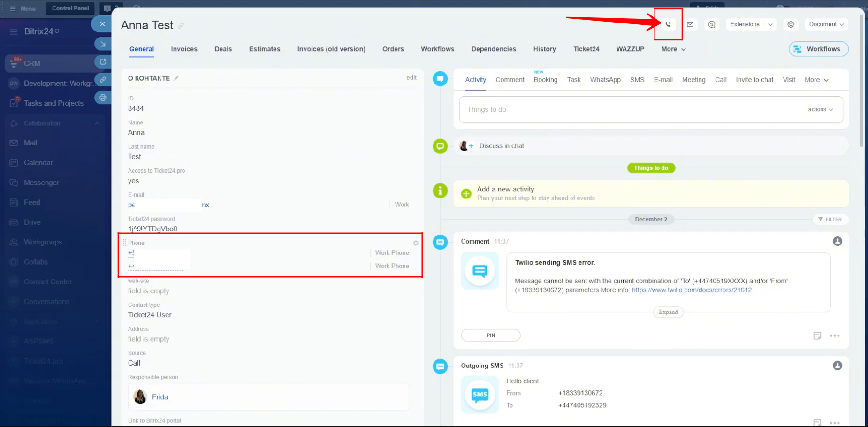
Task: Open the settings gear icon in header
Action: point(791,24)
